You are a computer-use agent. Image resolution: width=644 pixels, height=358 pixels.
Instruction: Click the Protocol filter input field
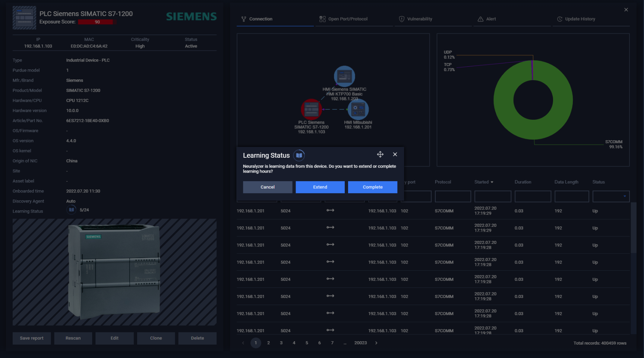[x=453, y=196]
